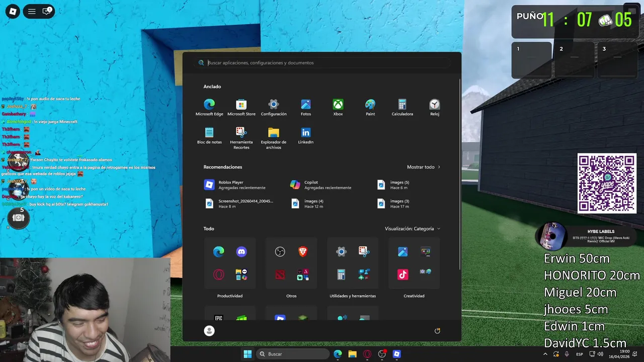The width and height of the screenshot is (644, 362).
Task: Click Windows Start button on taskbar
Action: [x=248, y=354]
